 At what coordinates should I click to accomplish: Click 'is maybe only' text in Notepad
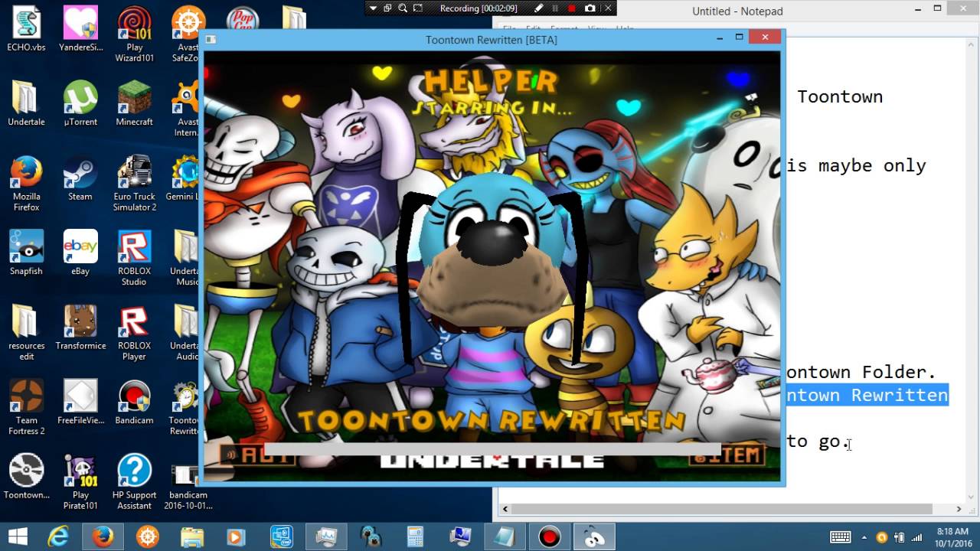point(856,166)
